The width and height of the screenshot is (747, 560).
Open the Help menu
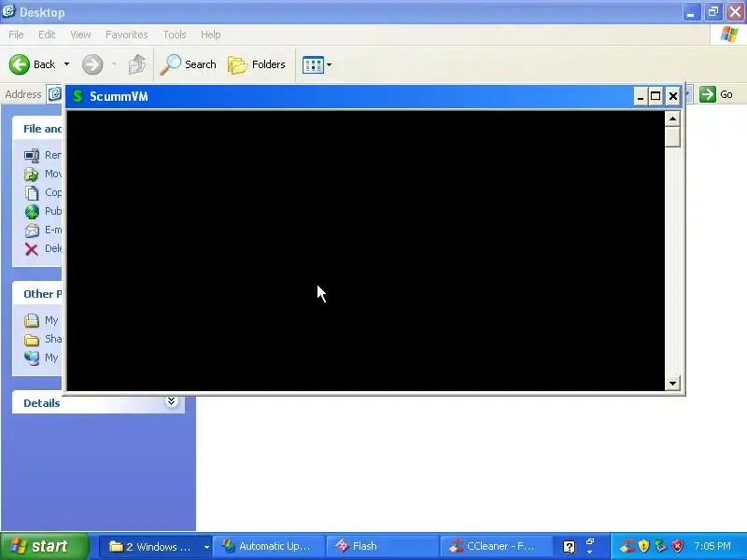(x=211, y=35)
